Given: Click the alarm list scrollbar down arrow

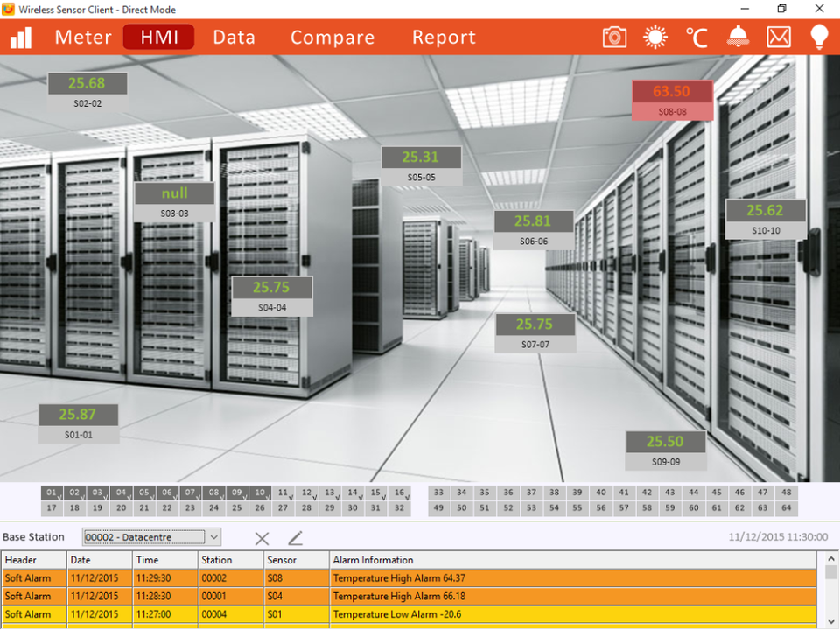Looking at the screenshot, I should click(x=831, y=621).
